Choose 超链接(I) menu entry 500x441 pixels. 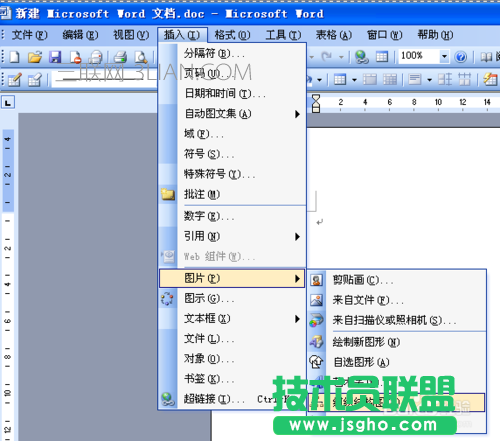click(232, 399)
